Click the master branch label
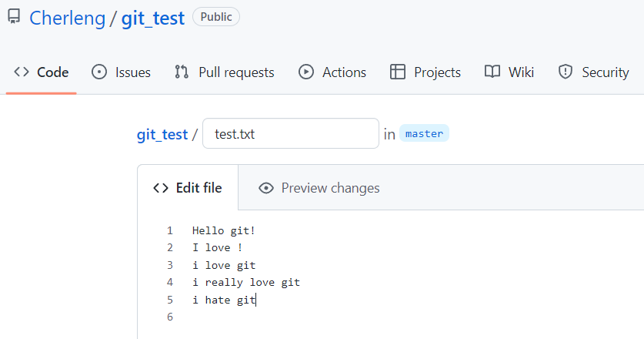The width and height of the screenshot is (644, 339). (424, 133)
